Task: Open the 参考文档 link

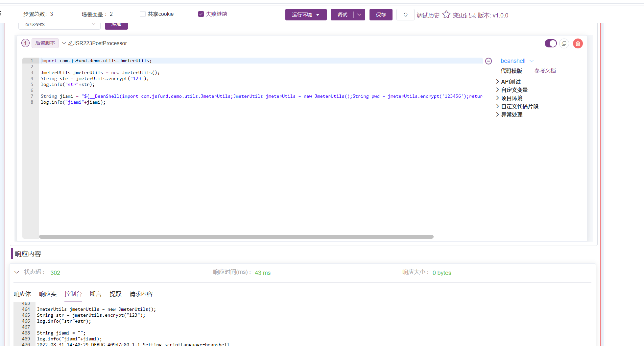Action: (x=545, y=70)
